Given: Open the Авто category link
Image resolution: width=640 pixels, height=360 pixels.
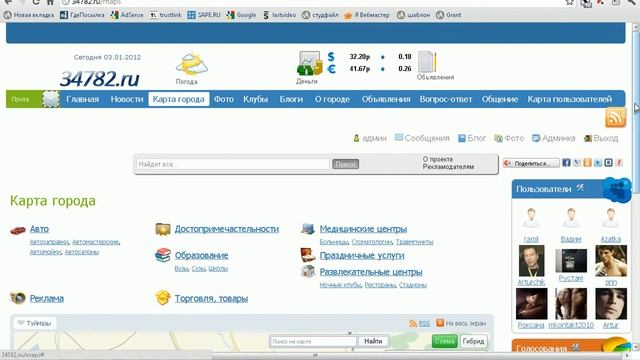Looking at the screenshot, I should (x=39, y=229).
